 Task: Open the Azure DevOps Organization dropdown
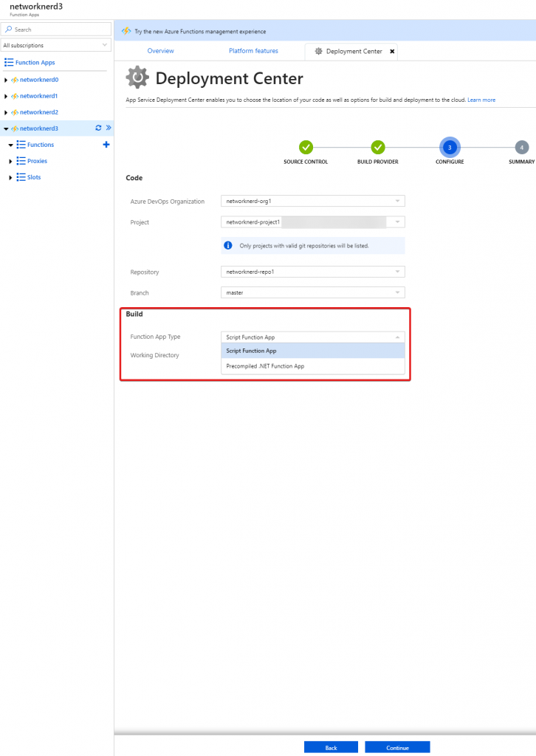point(313,201)
